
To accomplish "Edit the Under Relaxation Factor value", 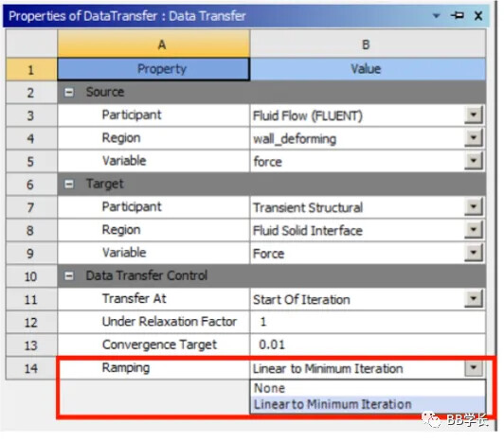I will 368,322.
